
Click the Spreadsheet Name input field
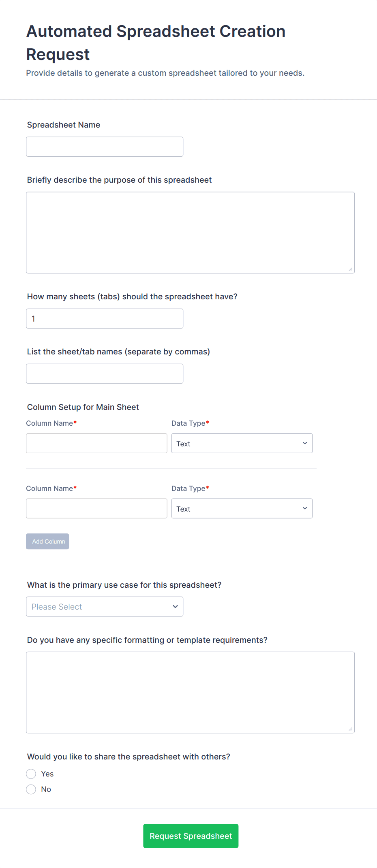105,147
